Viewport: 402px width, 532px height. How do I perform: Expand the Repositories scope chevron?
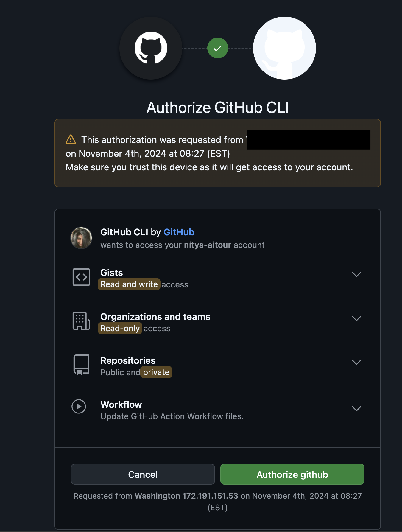pos(356,362)
